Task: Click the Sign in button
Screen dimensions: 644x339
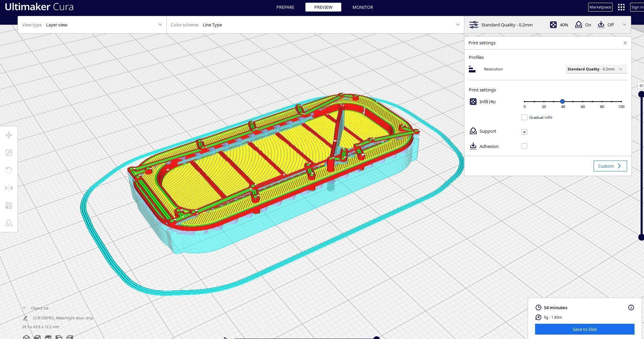Action: click(637, 7)
